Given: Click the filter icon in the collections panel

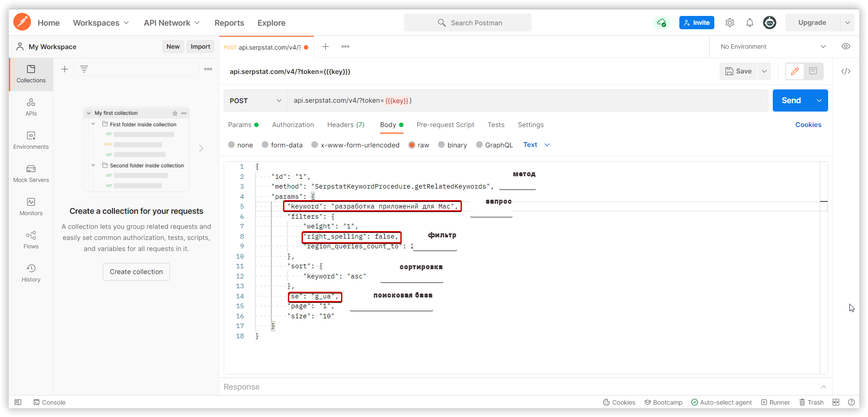Looking at the screenshot, I should [84, 69].
